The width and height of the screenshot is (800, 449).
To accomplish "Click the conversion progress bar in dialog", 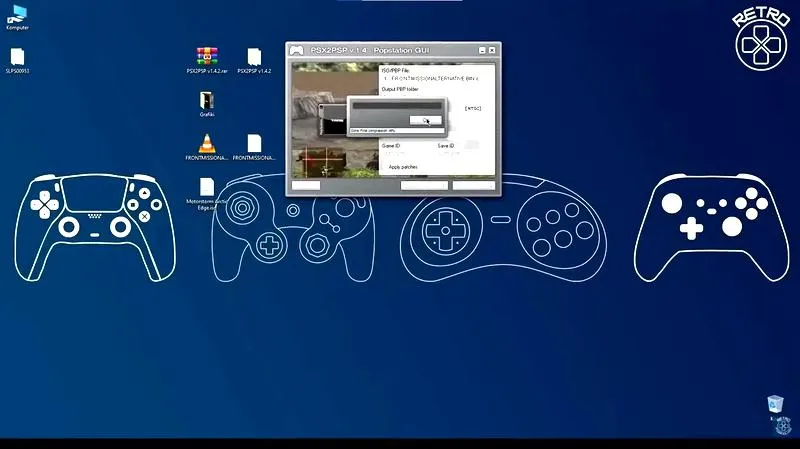I will pos(397,106).
